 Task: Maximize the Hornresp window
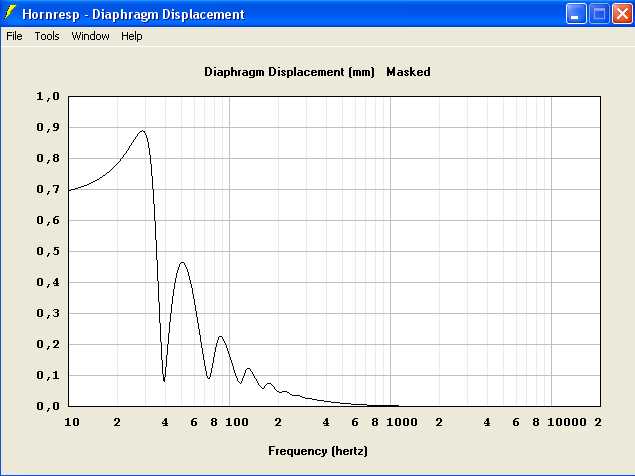pyautogui.click(x=599, y=14)
